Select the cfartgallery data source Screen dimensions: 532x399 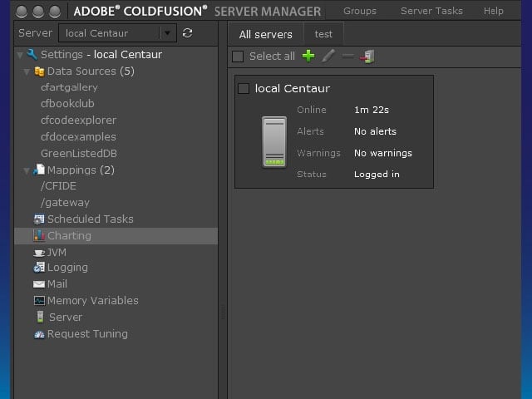tap(69, 87)
